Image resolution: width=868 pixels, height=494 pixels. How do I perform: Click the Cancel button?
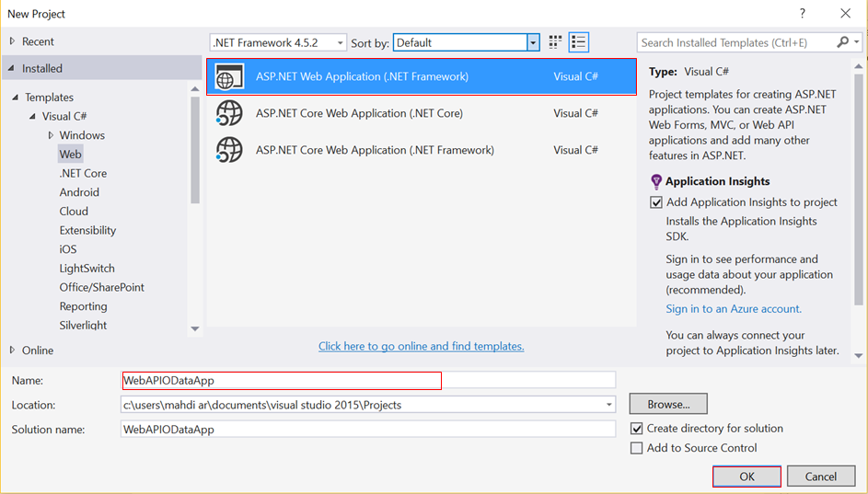coord(821,477)
